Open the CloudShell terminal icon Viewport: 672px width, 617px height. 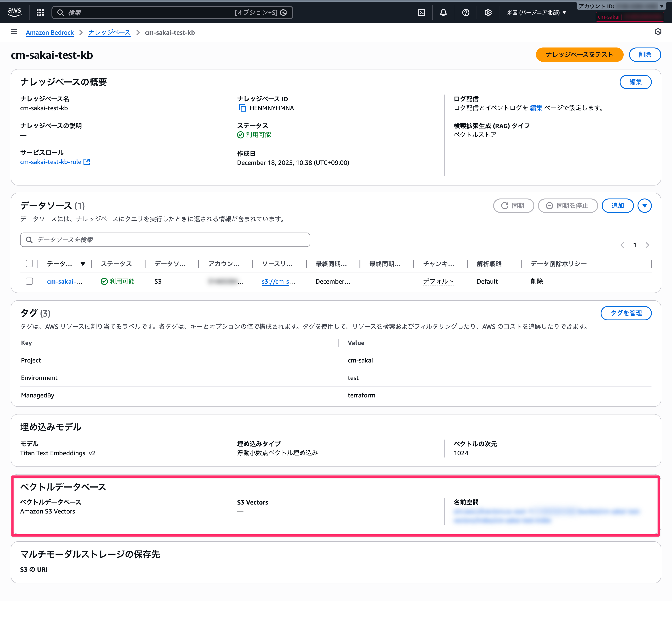click(x=422, y=12)
